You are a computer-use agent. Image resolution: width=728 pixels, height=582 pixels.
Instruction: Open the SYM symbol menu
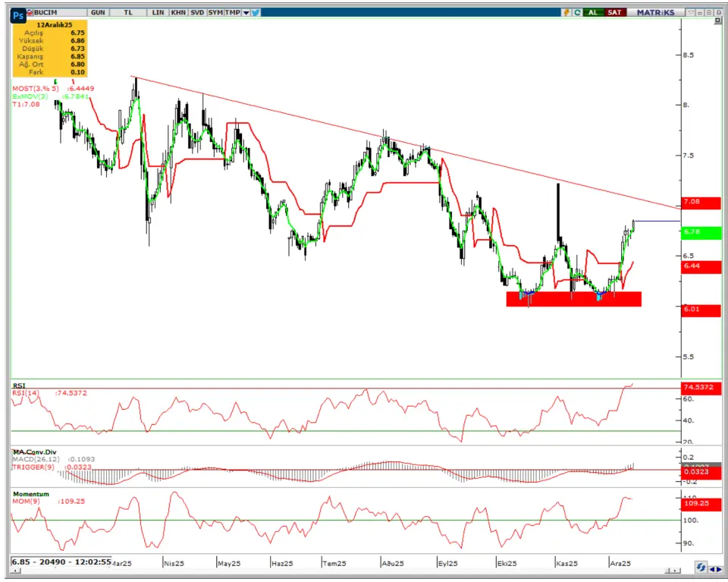tap(215, 13)
